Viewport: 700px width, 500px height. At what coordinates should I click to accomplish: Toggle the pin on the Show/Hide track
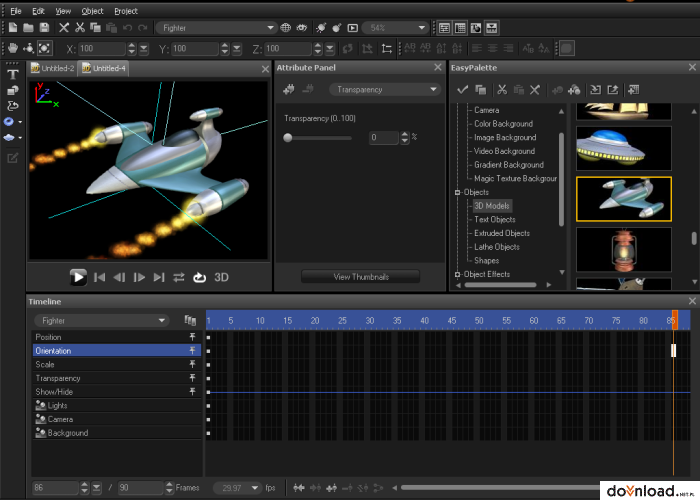click(x=192, y=392)
